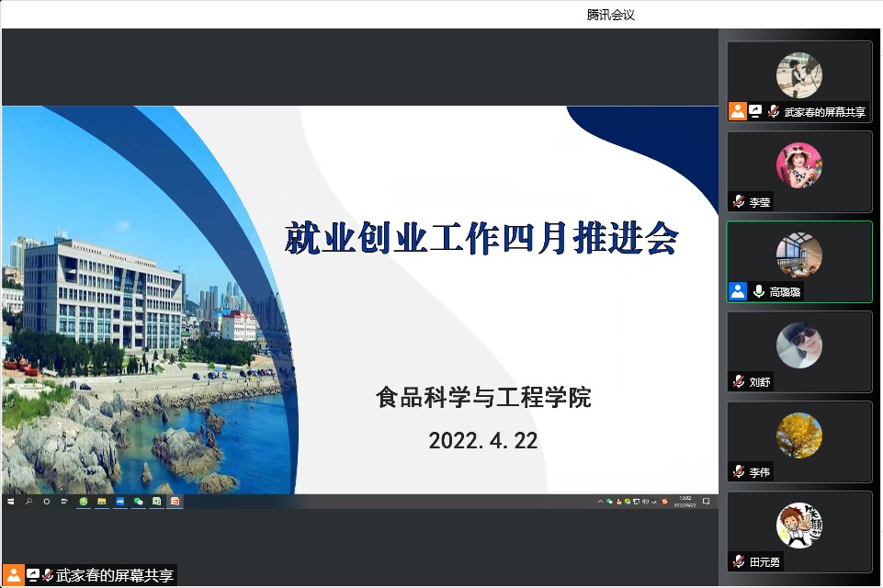The width and height of the screenshot is (883, 588).
Task: Select 高璐璐's highlighted participant tile
Action: pos(798,262)
